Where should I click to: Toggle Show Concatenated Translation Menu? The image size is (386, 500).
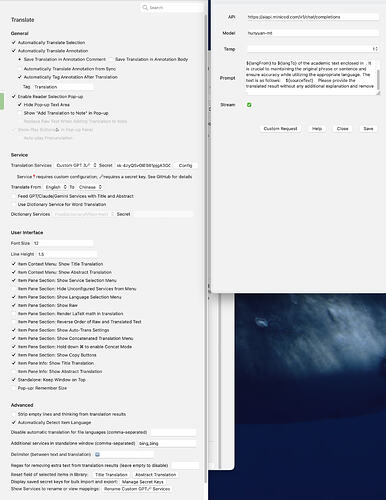click(x=14, y=338)
